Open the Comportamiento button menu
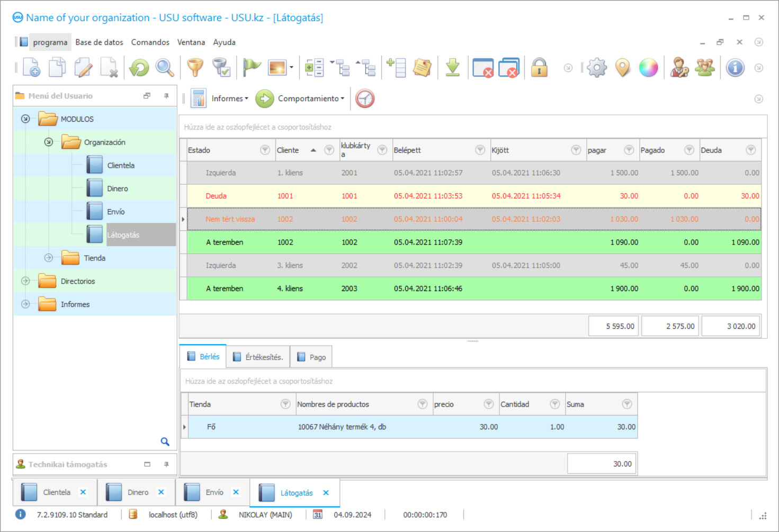779x532 pixels. click(311, 98)
